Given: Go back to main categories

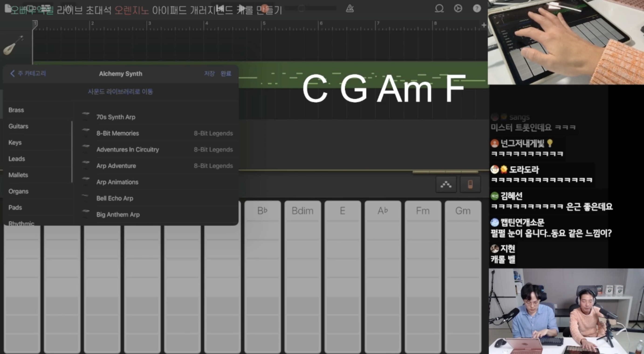Looking at the screenshot, I should coord(28,73).
